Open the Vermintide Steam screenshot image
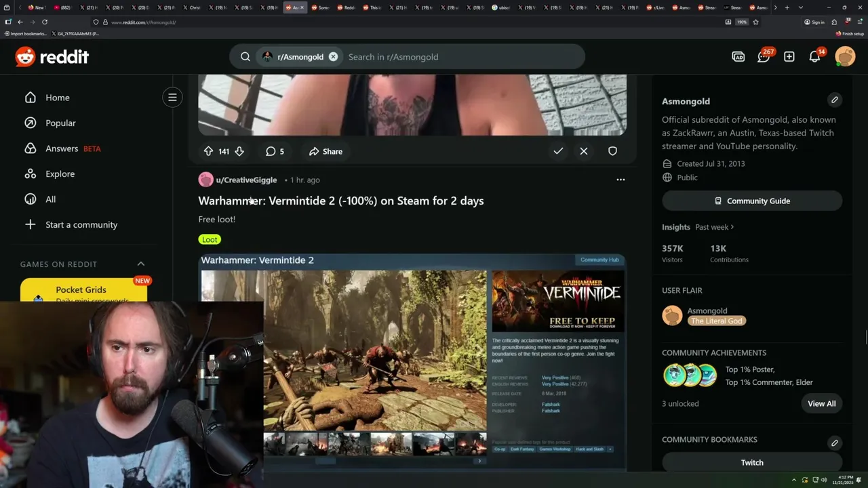Viewport: 868px width, 488px height. (x=412, y=362)
